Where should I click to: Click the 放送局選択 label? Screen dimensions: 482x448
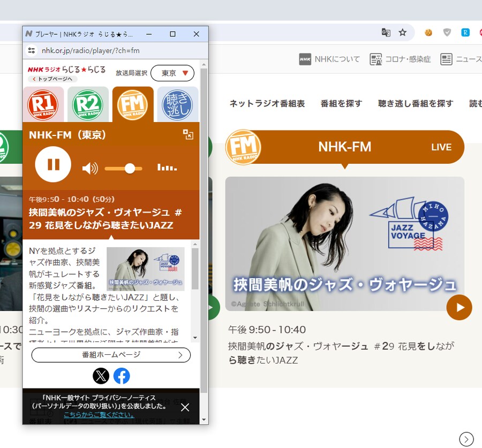pos(131,73)
